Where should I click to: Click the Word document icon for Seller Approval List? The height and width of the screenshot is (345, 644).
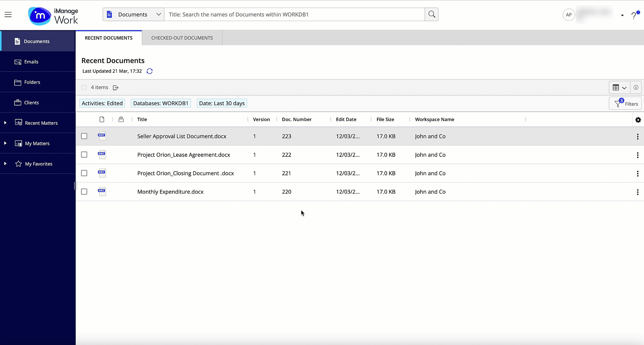click(102, 136)
